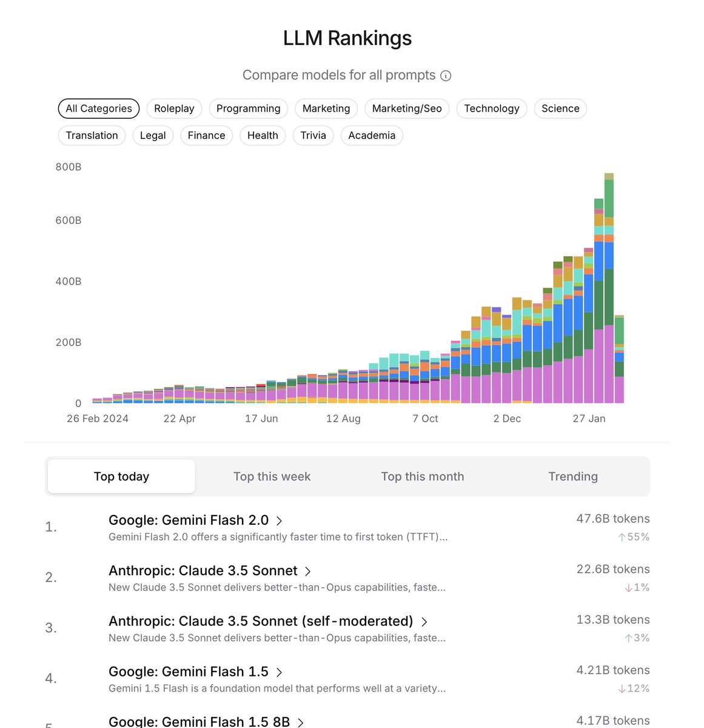Open chevron next to Claude 3.5 Sonnet (self-moderated)
Screen dimensions: 704x728
click(x=424, y=622)
